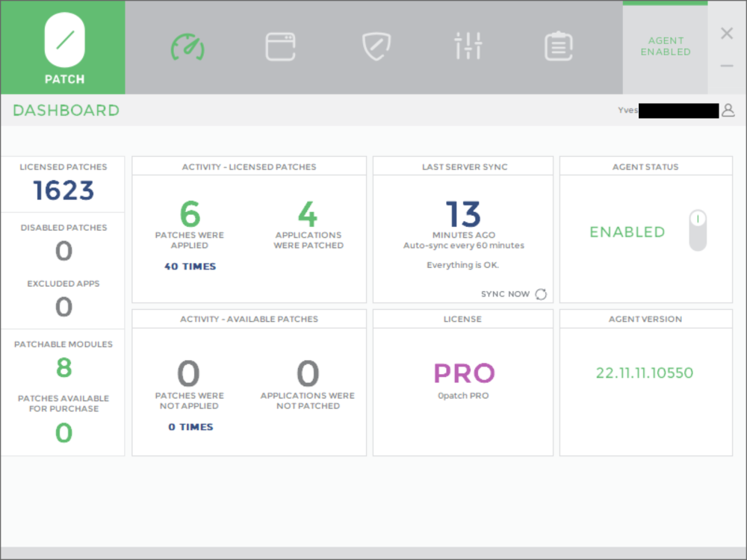Click the Excluded Apps count
747x560 pixels.
[x=63, y=307]
